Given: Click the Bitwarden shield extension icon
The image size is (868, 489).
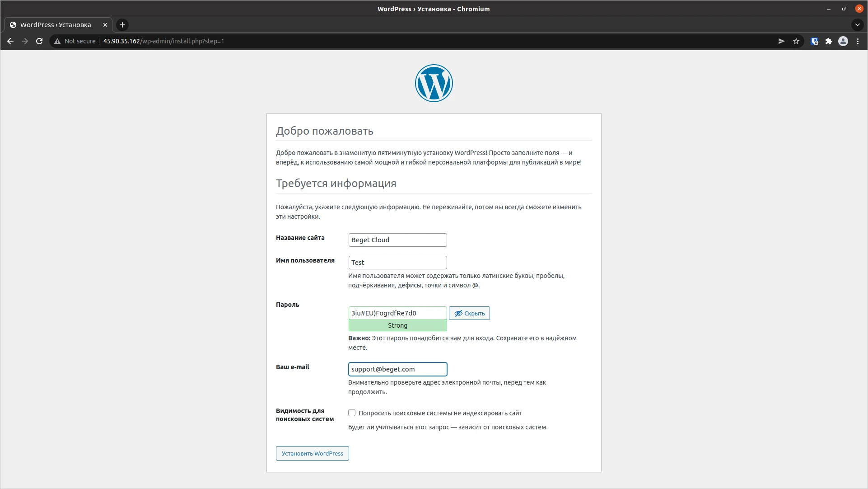Looking at the screenshot, I should coord(814,41).
